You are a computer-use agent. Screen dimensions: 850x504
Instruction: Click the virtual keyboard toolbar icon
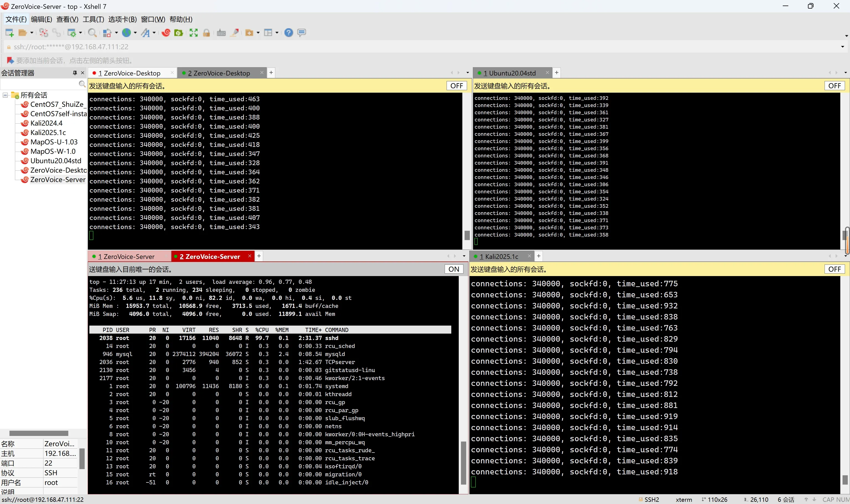[221, 33]
